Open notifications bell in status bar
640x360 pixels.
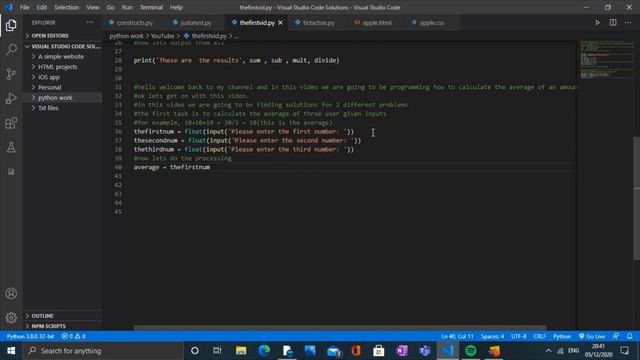[x=629, y=336]
